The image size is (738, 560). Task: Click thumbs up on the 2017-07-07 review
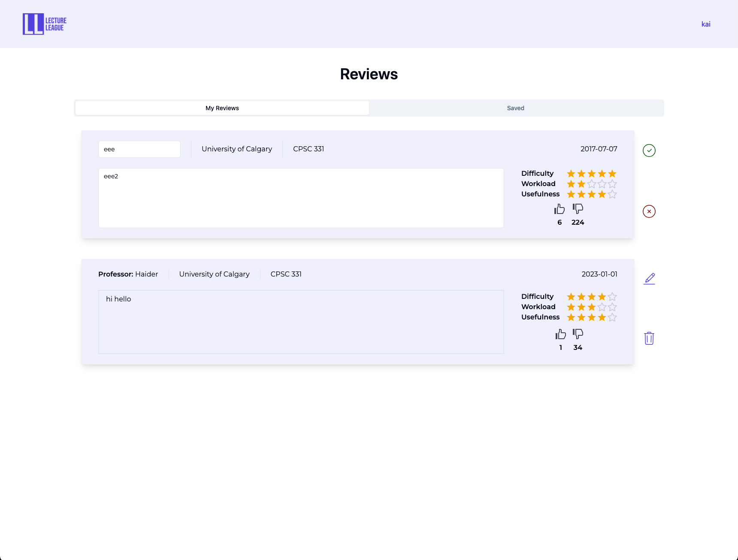point(560,209)
